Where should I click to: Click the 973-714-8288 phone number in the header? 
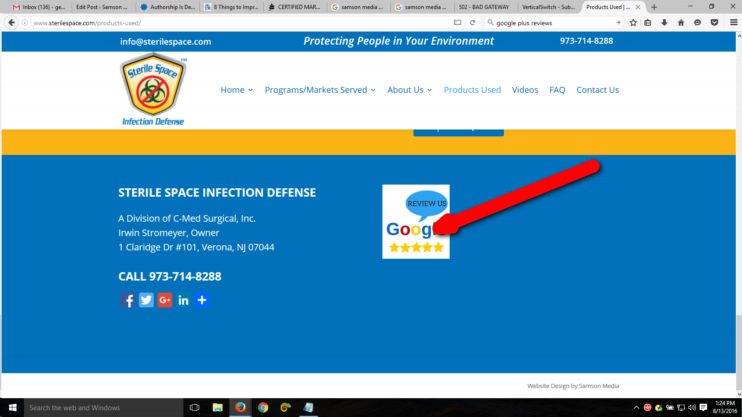(586, 41)
